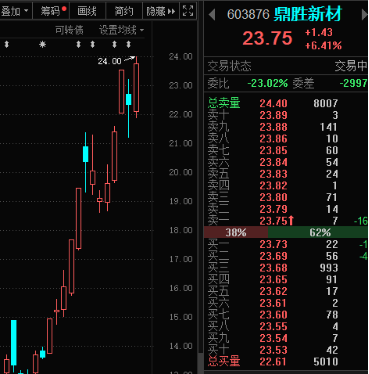The image size is (369, 374).
Task: Select the 买三 price 23.68 row
Action: [x=286, y=268]
